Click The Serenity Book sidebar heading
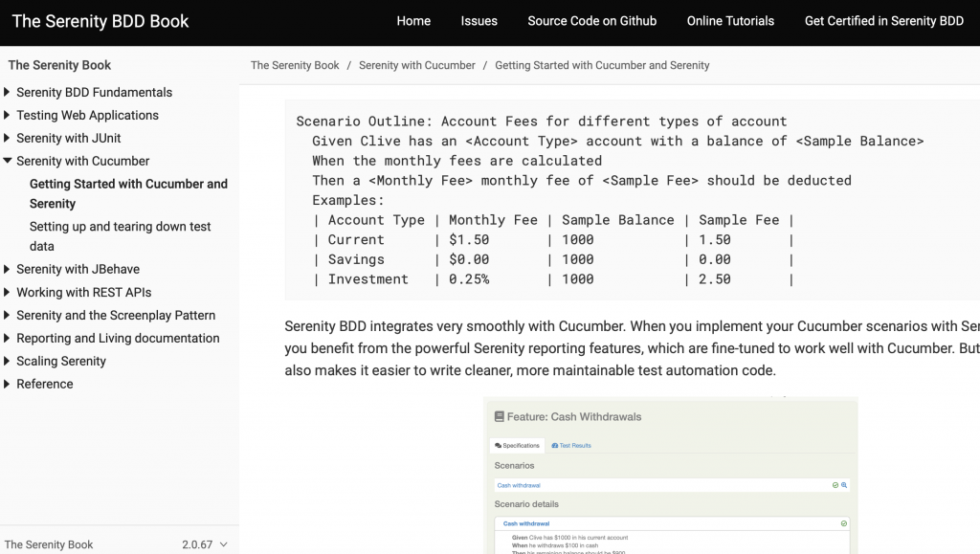The height and width of the screenshot is (554, 980). [59, 65]
